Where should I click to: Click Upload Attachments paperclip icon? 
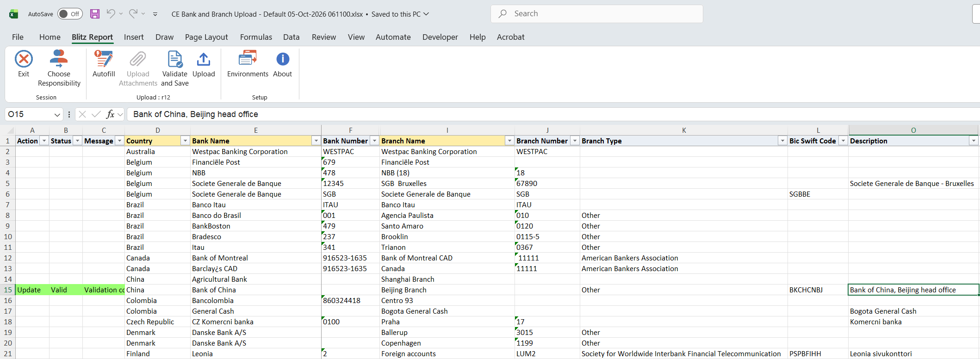138,59
